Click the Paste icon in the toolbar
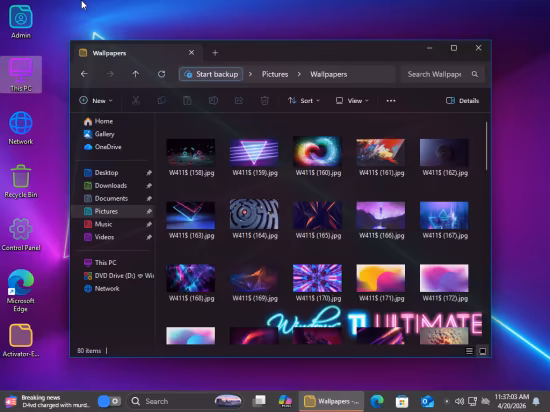This screenshot has height=412, width=550. pos(187,101)
